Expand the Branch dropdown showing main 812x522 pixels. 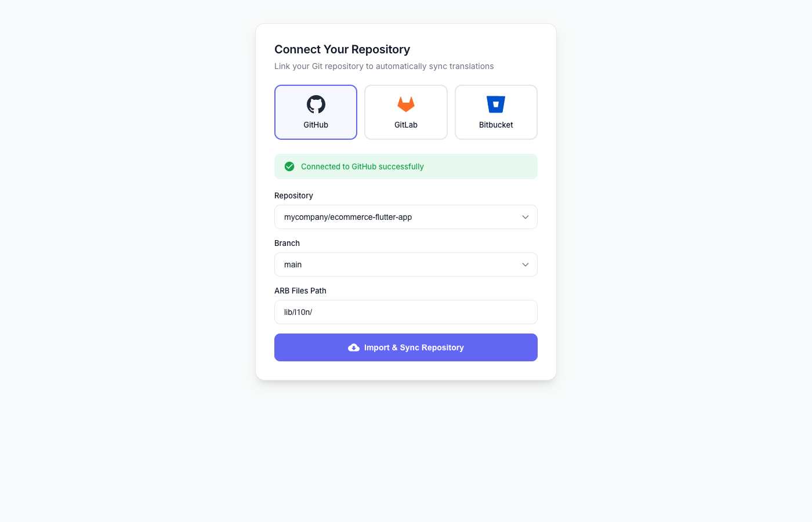pos(405,264)
